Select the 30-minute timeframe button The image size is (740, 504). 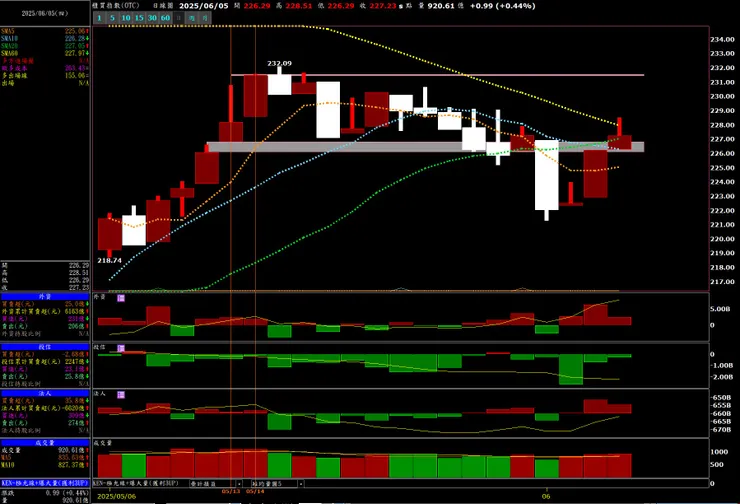tap(152, 18)
